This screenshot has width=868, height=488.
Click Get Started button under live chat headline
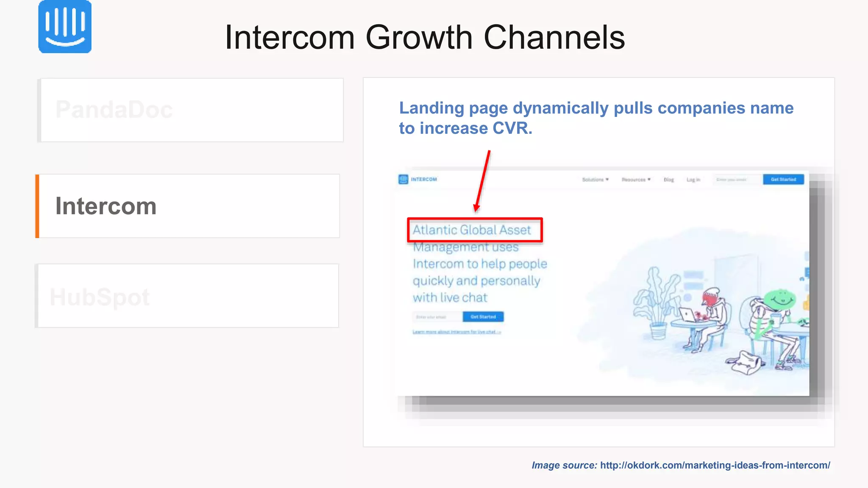483,317
